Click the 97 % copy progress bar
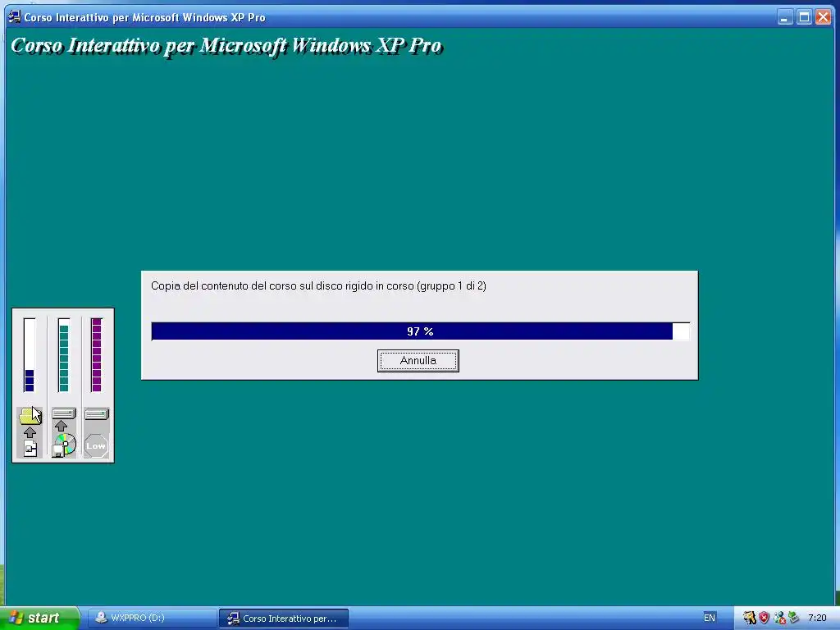 pyautogui.click(x=421, y=331)
